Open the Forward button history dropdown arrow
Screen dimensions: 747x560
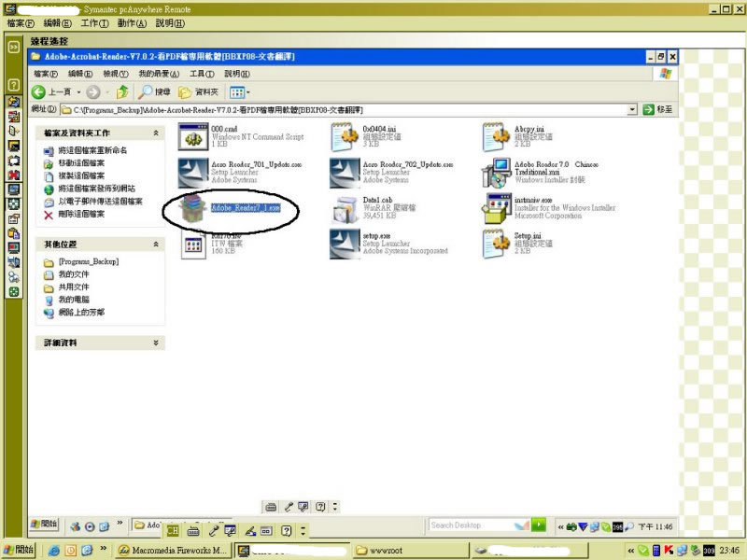pyautogui.click(x=107, y=91)
